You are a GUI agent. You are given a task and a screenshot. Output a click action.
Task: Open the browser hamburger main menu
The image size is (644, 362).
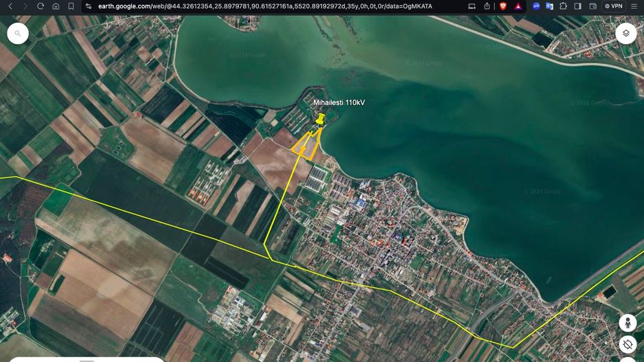pos(635,6)
